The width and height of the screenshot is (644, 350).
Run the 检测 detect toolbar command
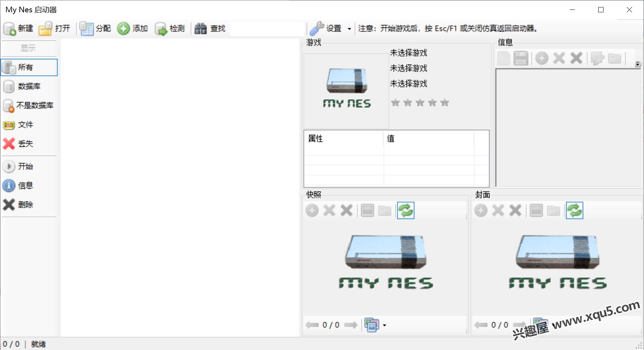click(170, 29)
